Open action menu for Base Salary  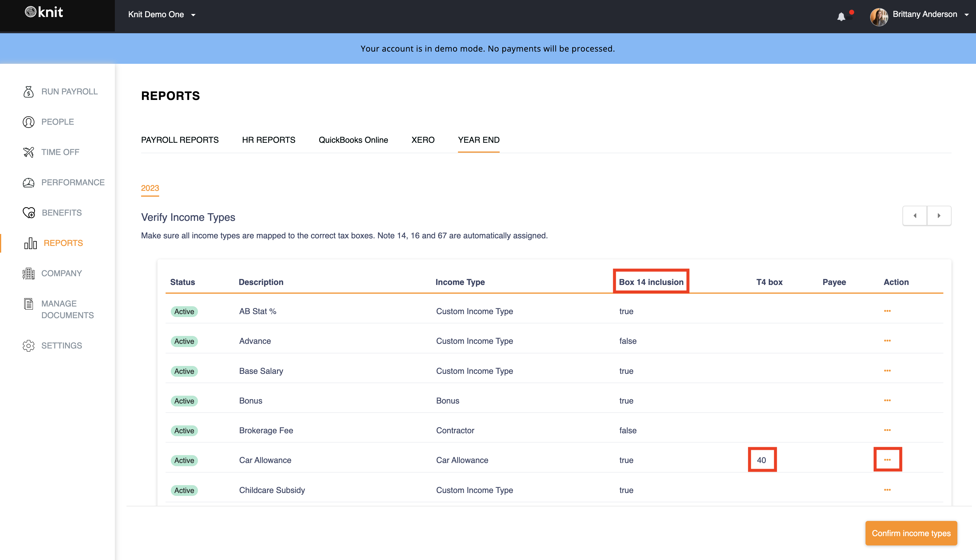pyautogui.click(x=887, y=371)
